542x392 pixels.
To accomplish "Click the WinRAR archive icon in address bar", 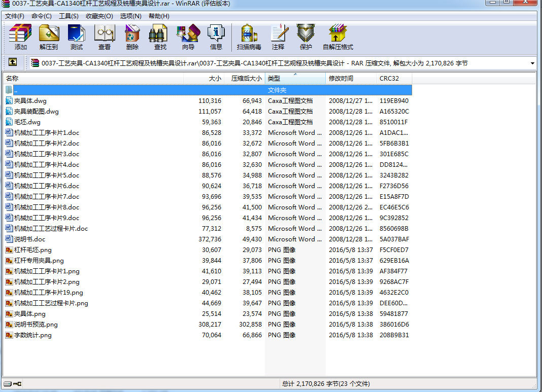I will (35, 63).
